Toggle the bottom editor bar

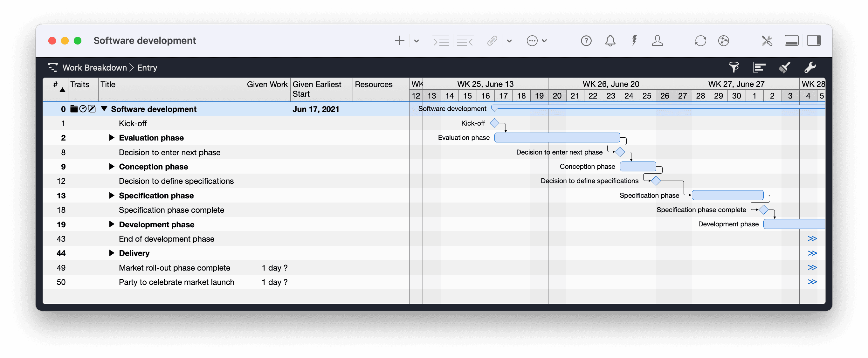point(791,40)
